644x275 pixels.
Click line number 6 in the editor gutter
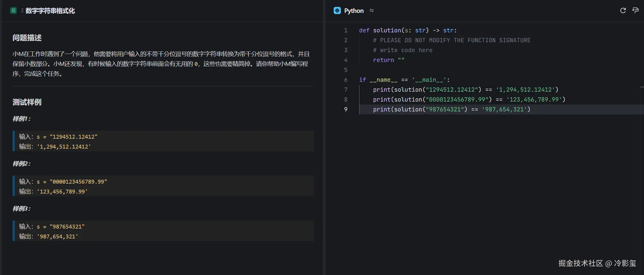tap(346, 80)
